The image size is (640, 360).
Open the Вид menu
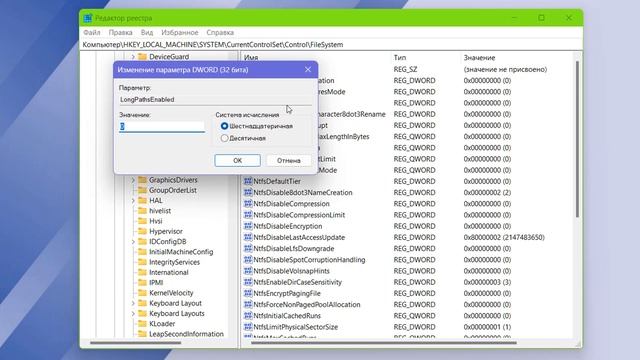coord(147,32)
